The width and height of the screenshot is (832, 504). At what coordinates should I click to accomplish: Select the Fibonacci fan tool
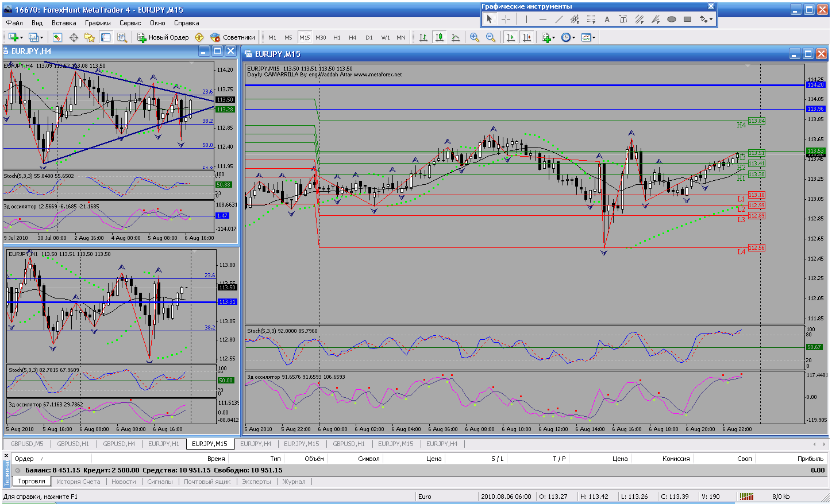(x=655, y=19)
